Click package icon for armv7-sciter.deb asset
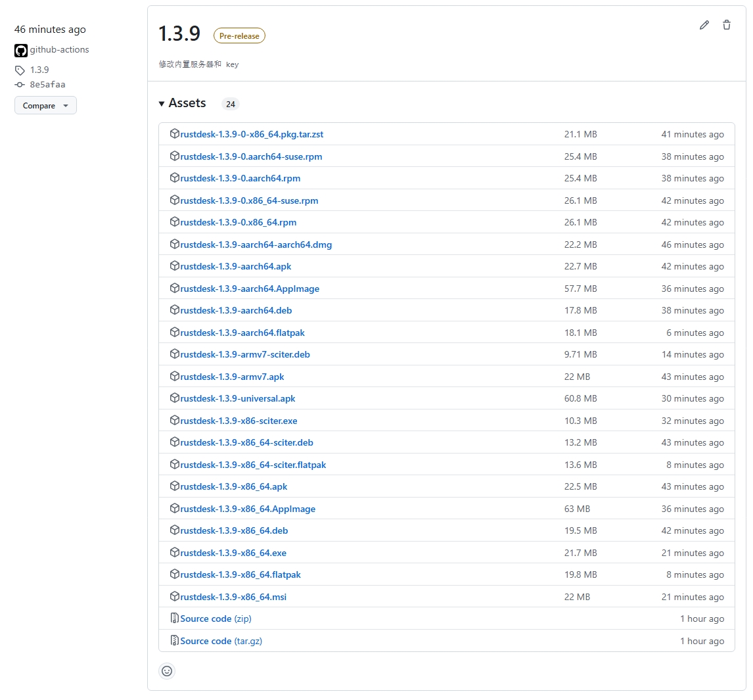Viewport: 753px width, 700px height. (175, 354)
